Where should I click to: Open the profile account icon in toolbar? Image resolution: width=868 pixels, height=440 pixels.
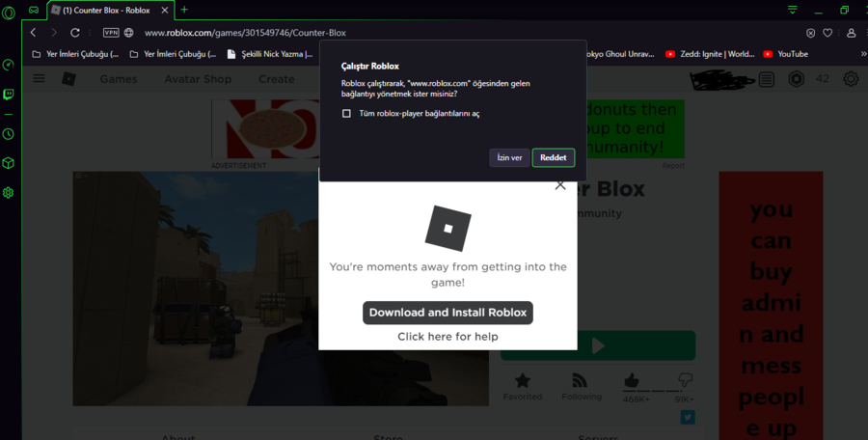point(852,33)
